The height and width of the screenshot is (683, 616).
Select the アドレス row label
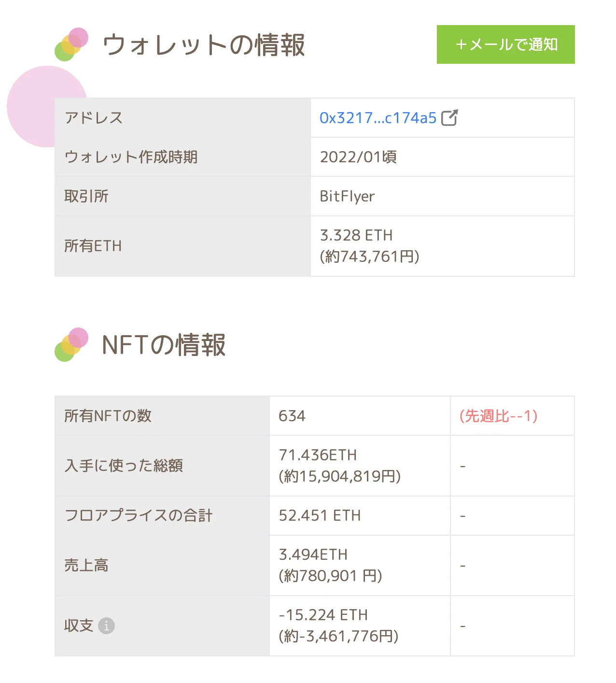click(94, 118)
